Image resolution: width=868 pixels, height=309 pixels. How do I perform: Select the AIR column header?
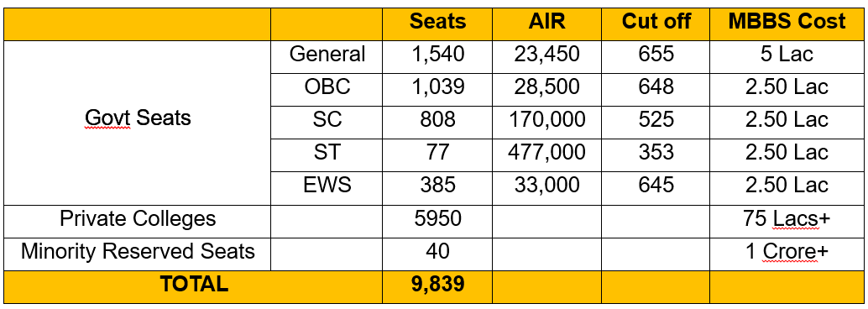(546, 23)
